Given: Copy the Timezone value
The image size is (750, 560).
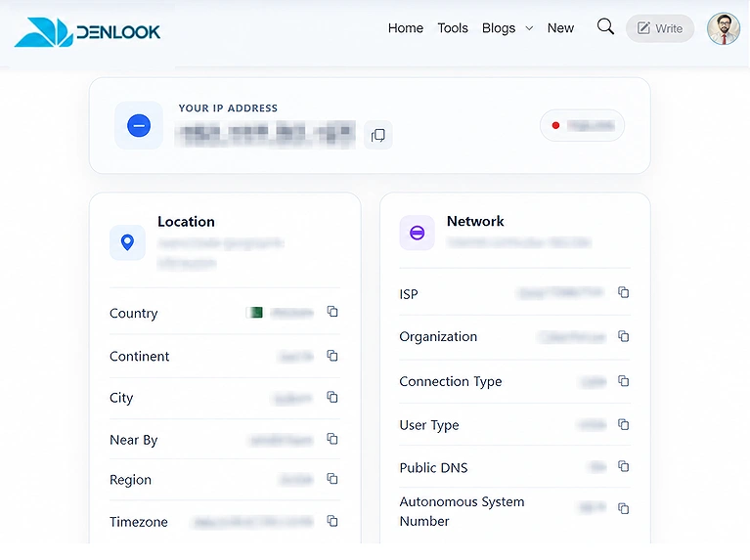Looking at the screenshot, I should coord(332,521).
